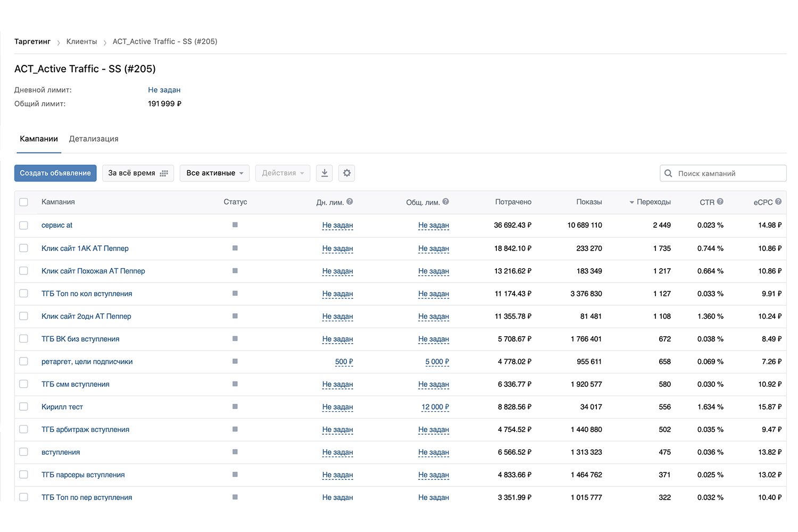The image size is (798, 532).
Task: Click the download statistics icon
Action: (325, 173)
